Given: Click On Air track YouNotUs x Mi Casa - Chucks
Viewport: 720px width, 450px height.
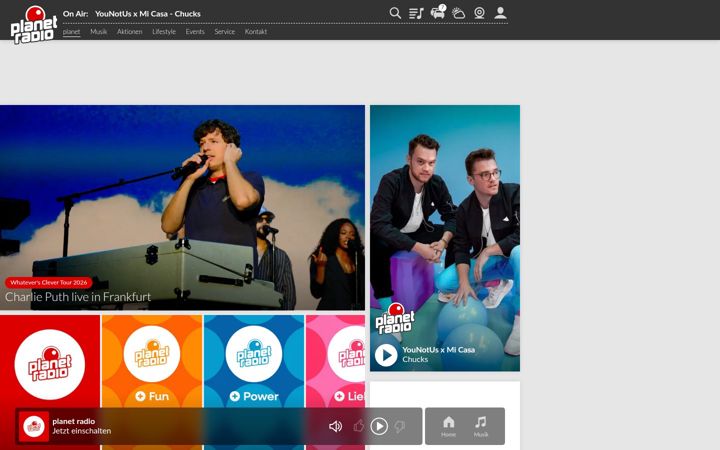Looking at the screenshot, I should pos(147,14).
